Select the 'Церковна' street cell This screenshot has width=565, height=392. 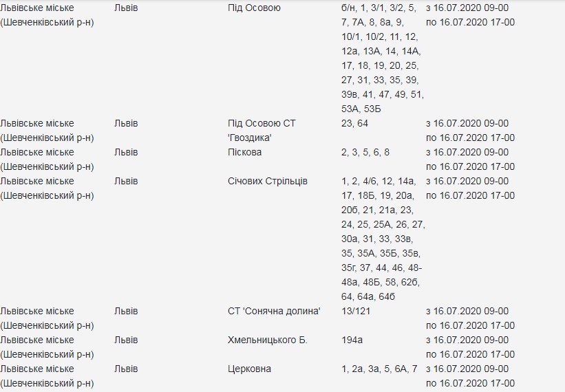tap(249, 369)
